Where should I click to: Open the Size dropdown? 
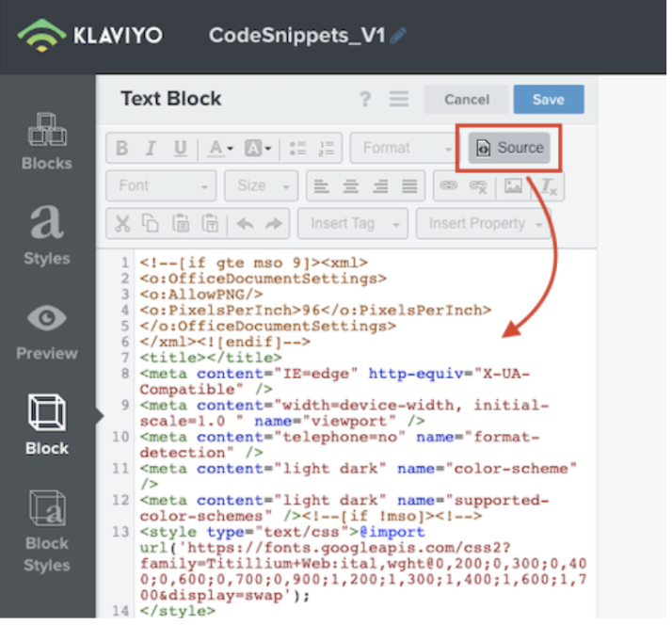[262, 185]
